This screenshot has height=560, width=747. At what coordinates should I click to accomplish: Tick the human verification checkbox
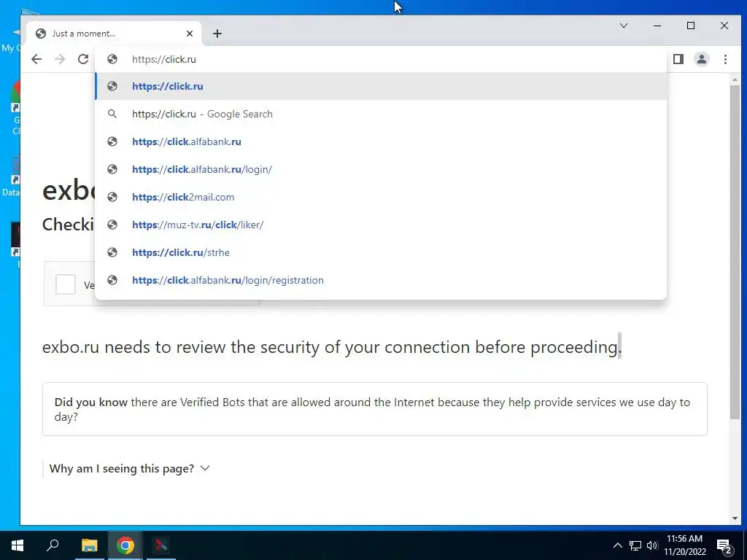click(65, 284)
